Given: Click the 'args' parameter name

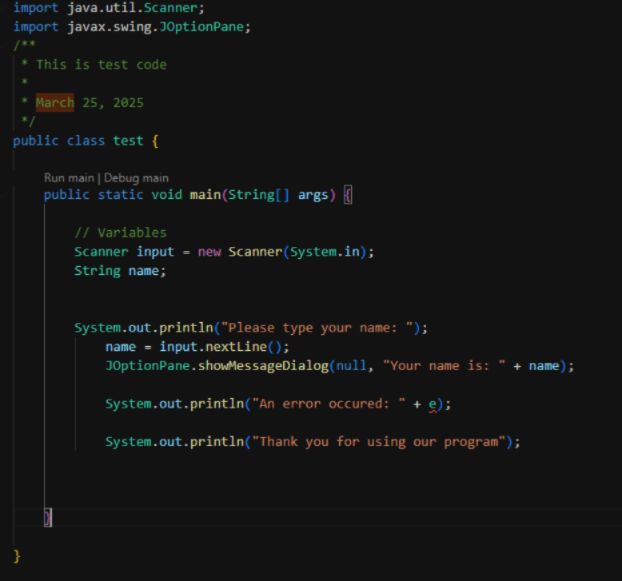Looking at the screenshot, I should [x=313, y=195].
